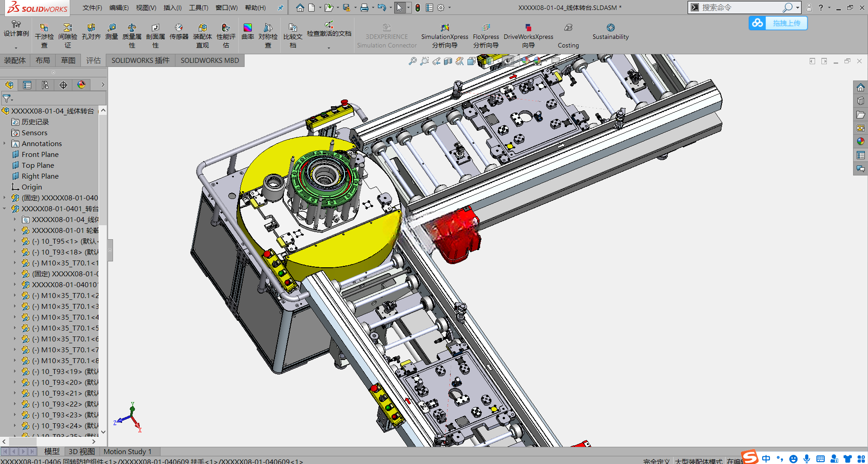This screenshot has width=868, height=464.
Task: Expand the Annotations tree node
Action: point(5,144)
